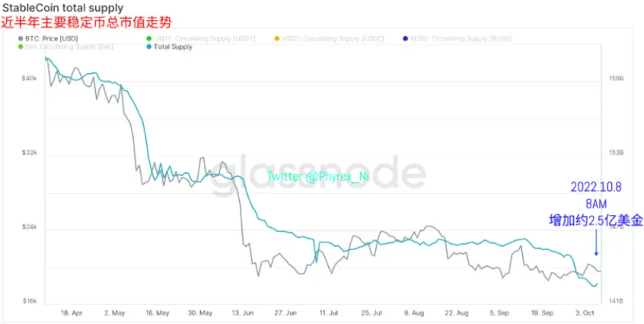Click the blue arrow below the annotation
The width and height of the screenshot is (644, 324).
pyautogui.click(x=596, y=242)
